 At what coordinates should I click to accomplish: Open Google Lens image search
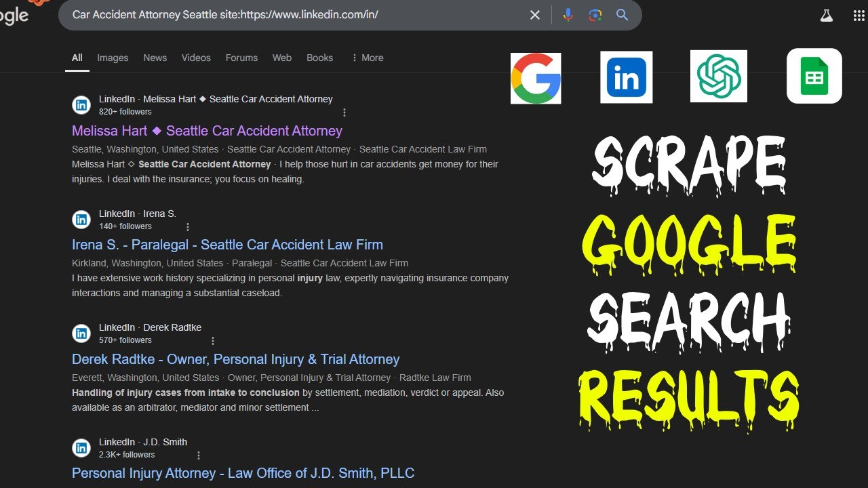[595, 15]
